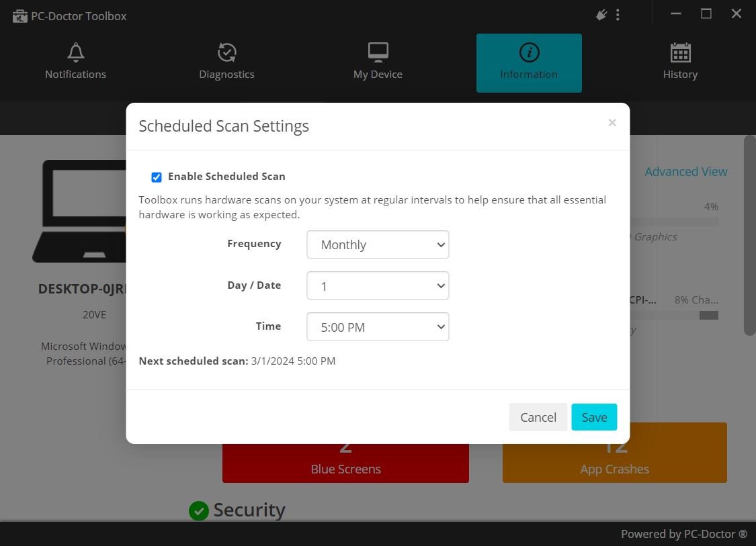Click the Scheduled Scan Settings dialog title
Screen dimensions: 756x546
click(x=224, y=126)
